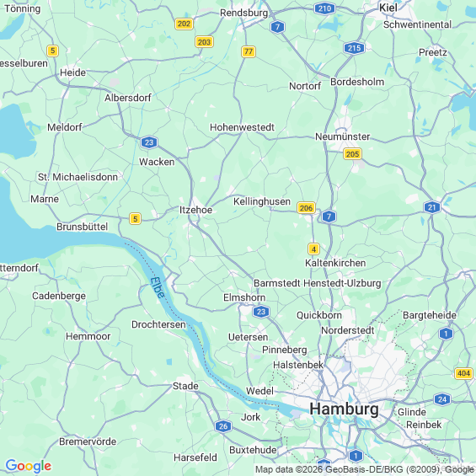This screenshot has width=476, height=476.
Task: Click the Hamburg city label
Action: pyautogui.click(x=345, y=409)
